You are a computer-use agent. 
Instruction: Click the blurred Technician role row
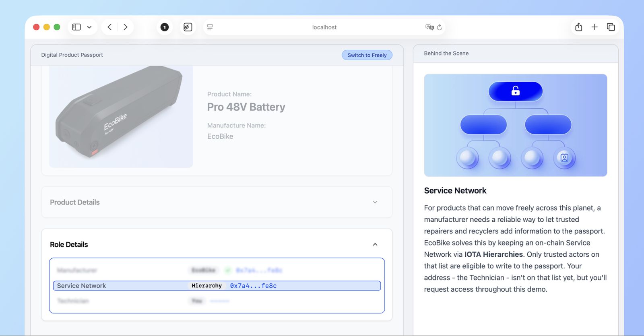217,301
